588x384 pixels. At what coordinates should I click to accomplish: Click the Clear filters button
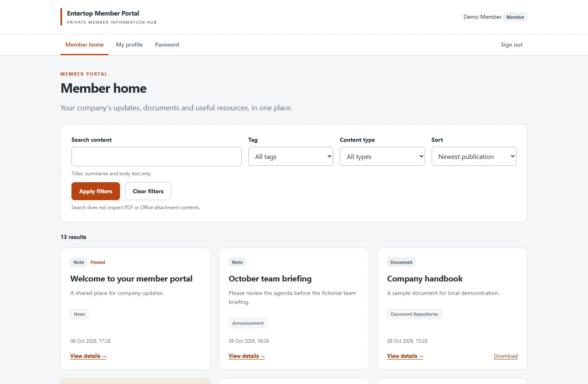pyautogui.click(x=148, y=191)
